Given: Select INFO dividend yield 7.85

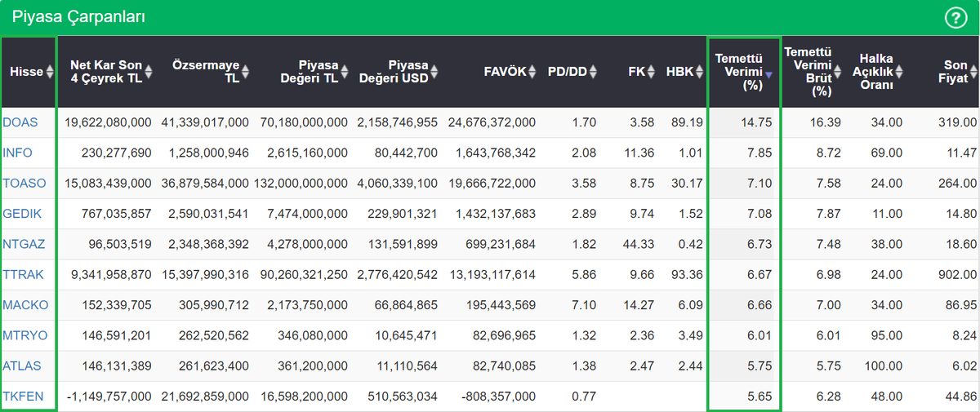Looking at the screenshot, I should click(759, 153).
